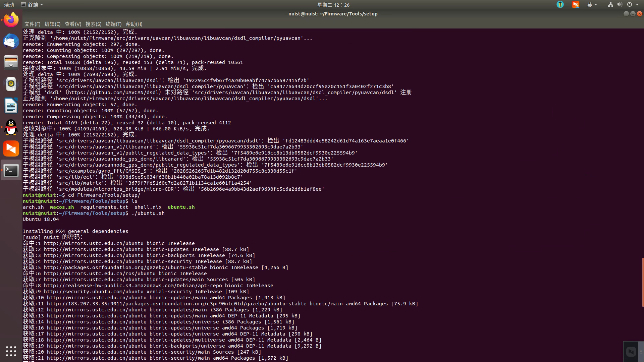Select the Terminal icon in the dock
The height and width of the screenshot is (362, 644).
tap(11, 170)
